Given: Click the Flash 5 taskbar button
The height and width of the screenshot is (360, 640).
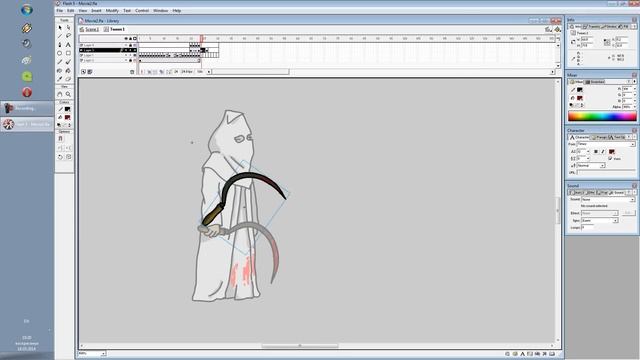Looking at the screenshot, I should 27,124.
